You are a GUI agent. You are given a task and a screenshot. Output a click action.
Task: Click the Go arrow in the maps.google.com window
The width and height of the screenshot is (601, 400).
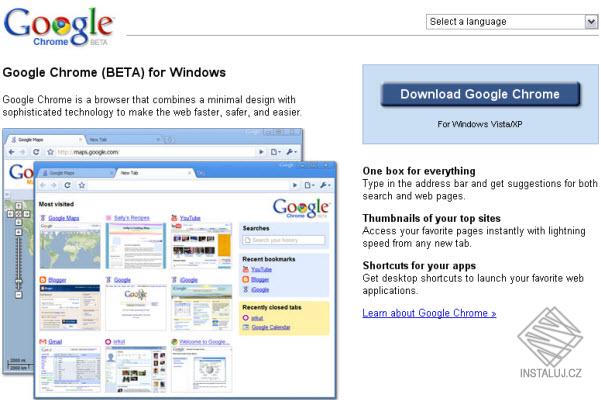(x=261, y=152)
